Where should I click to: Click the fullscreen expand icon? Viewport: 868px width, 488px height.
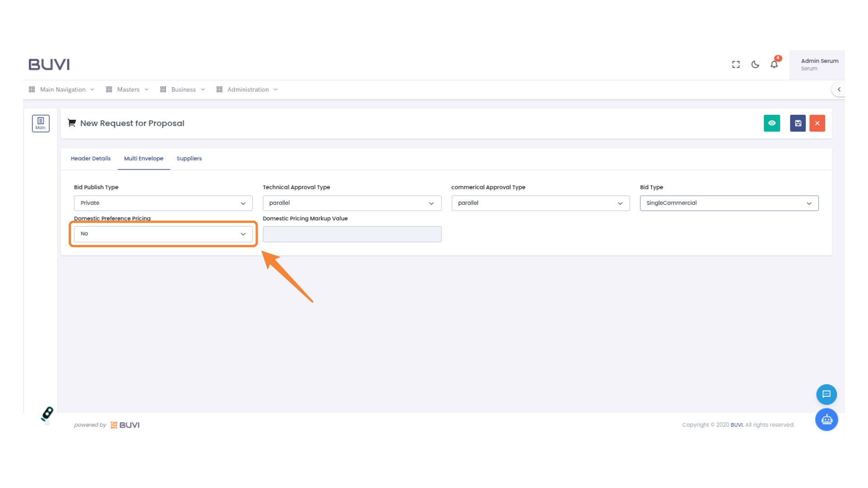[x=736, y=65]
